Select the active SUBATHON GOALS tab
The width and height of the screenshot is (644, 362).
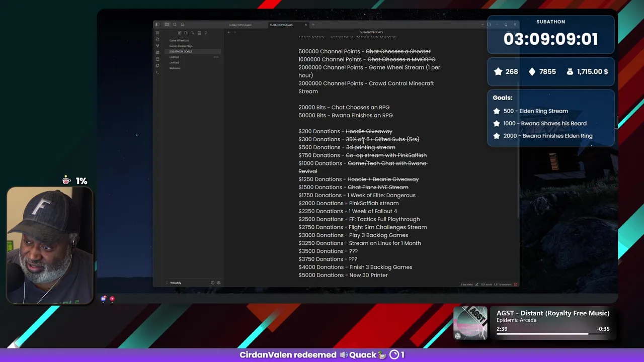coord(281,25)
